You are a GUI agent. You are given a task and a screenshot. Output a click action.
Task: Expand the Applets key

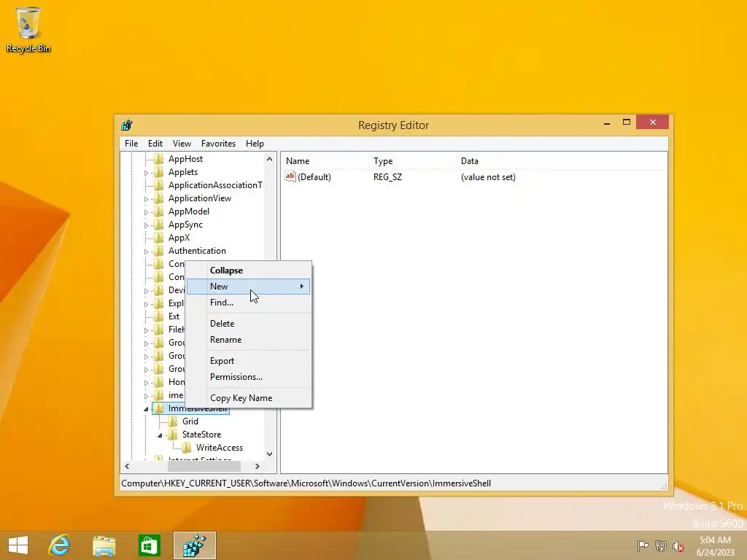click(x=146, y=173)
